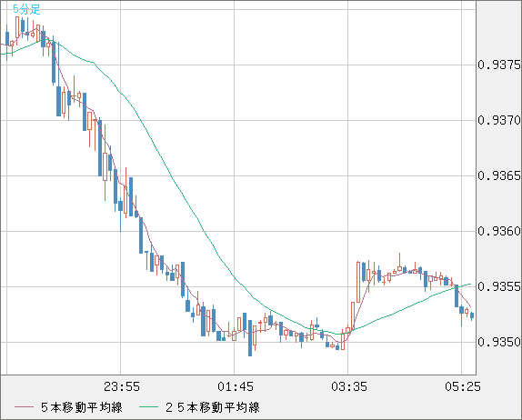Click the 0.9375 price axis label
The width and height of the screenshot is (522, 420).
click(x=499, y=65)
